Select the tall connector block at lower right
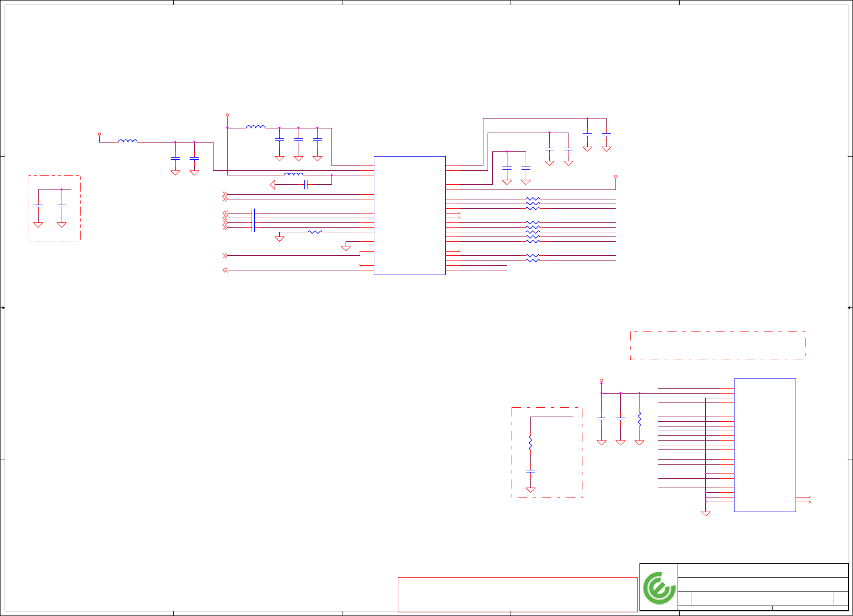 coord(765,445)
